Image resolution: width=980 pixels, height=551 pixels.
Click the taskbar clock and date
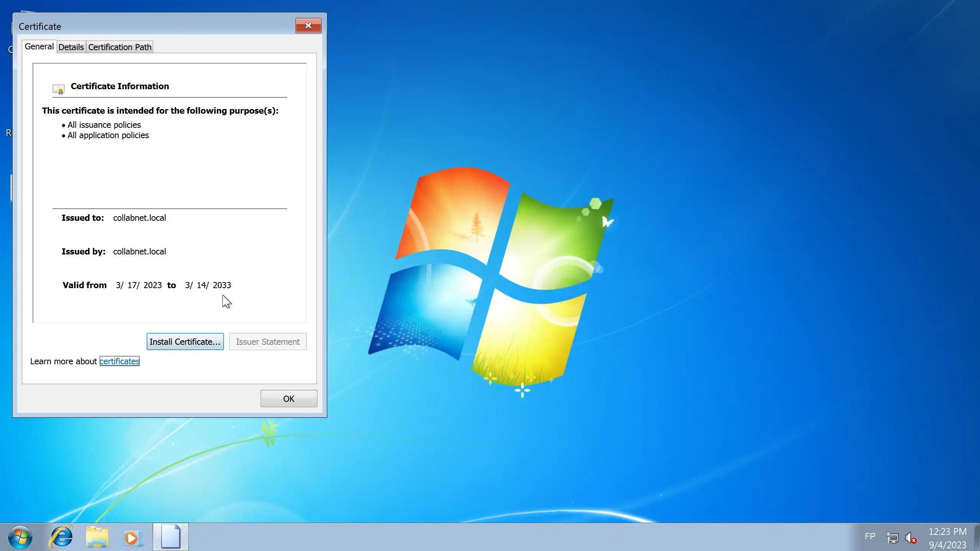947,538
